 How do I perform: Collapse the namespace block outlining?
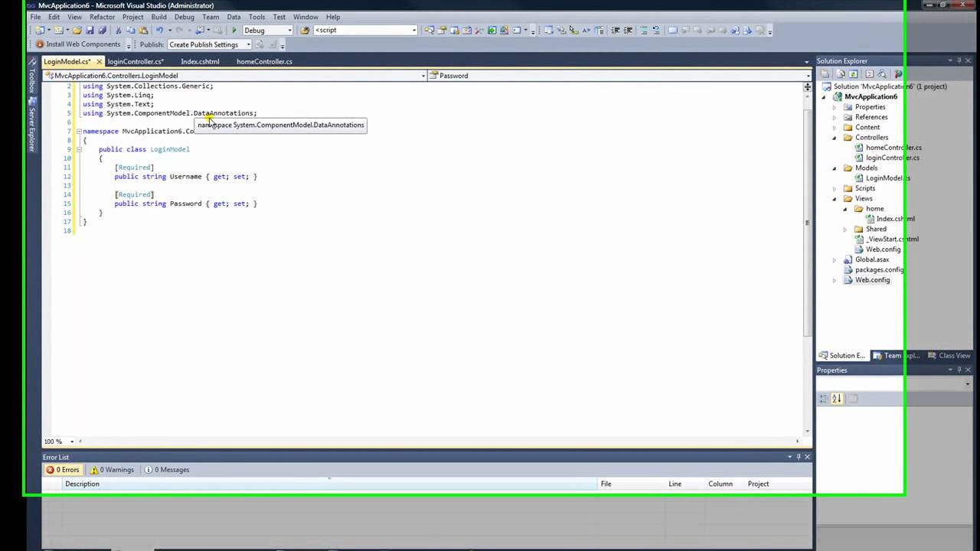(x=78, y=131)
